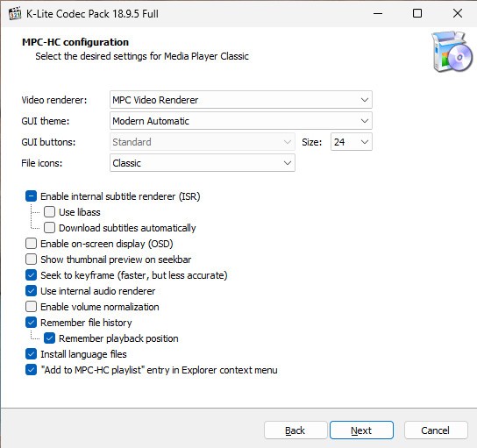Minimize the K-Lite installer window

(x=378, y=13)
